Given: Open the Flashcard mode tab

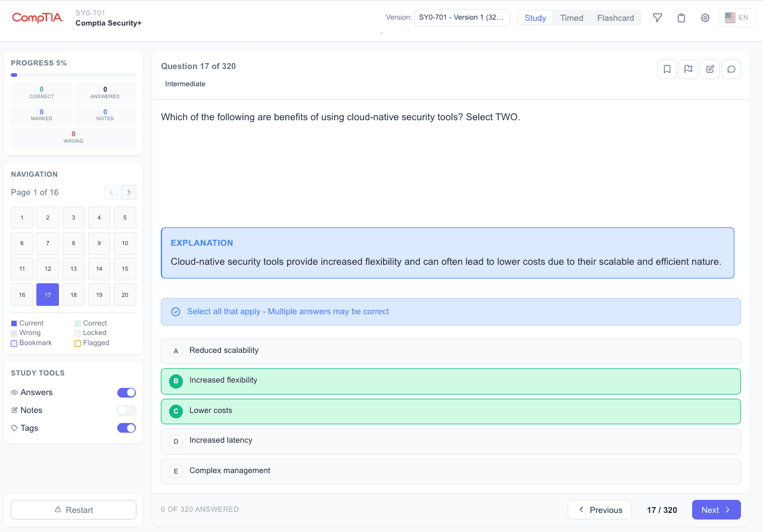Looking at the screenshot, I should pyautogui.click(x=615, y=18).
